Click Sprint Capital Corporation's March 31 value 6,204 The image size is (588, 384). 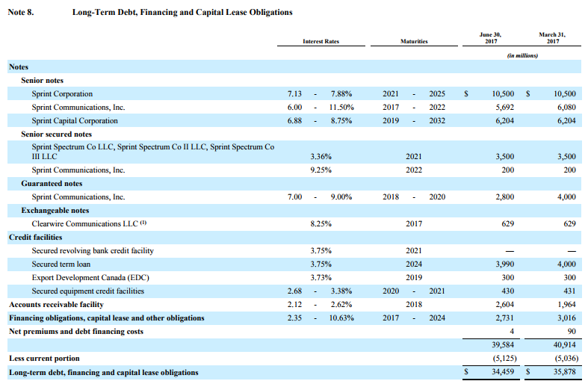566,121
